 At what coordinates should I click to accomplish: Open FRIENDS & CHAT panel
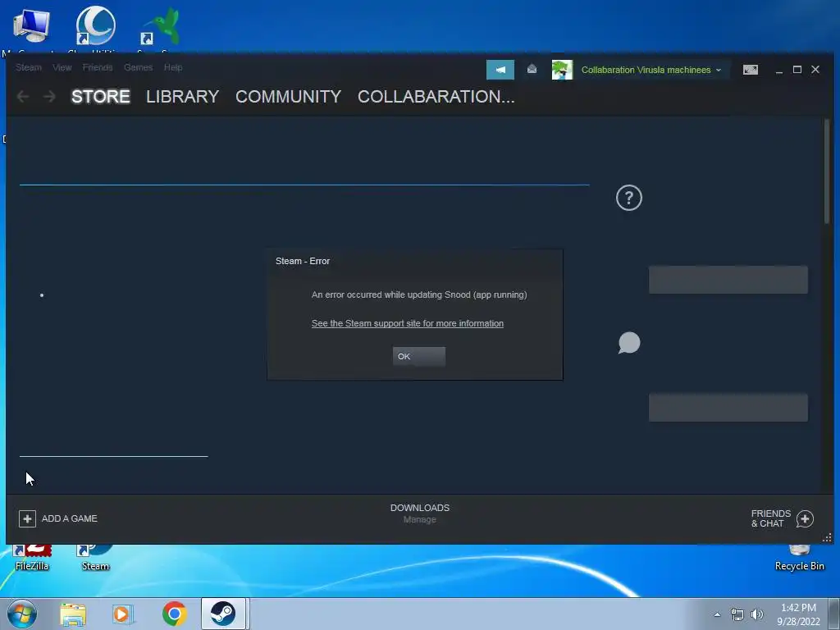coord(771,518)
